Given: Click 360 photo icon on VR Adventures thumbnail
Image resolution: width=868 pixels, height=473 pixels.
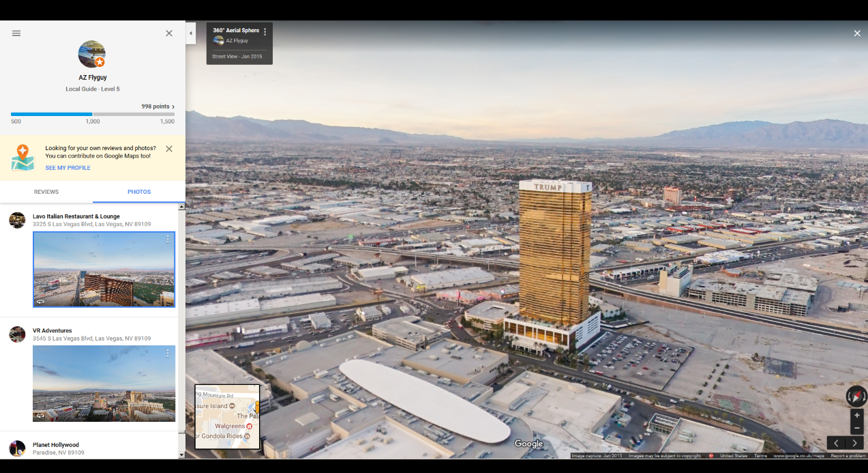Looking at the screenshot, I should pos(40,415).
